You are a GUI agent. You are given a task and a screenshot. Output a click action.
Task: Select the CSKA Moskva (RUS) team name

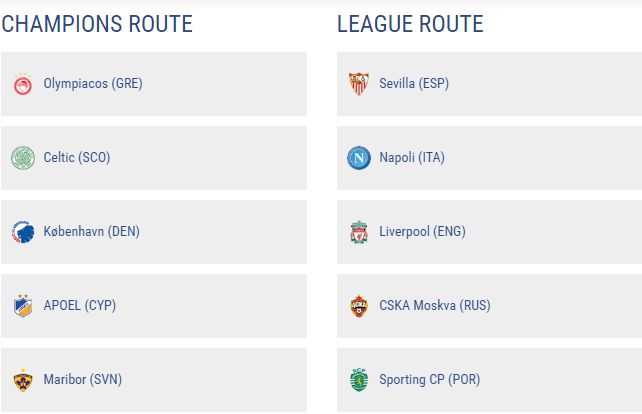tap(435, 306)
